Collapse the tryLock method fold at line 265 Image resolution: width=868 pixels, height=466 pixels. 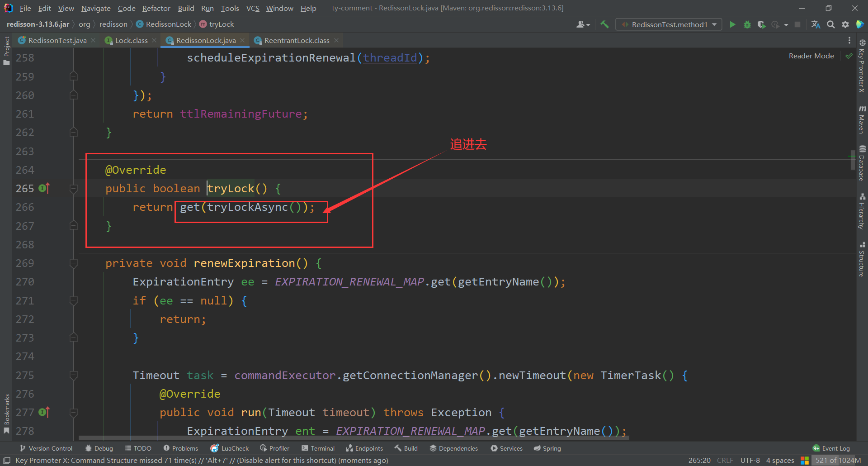click(x=74, y=189)
